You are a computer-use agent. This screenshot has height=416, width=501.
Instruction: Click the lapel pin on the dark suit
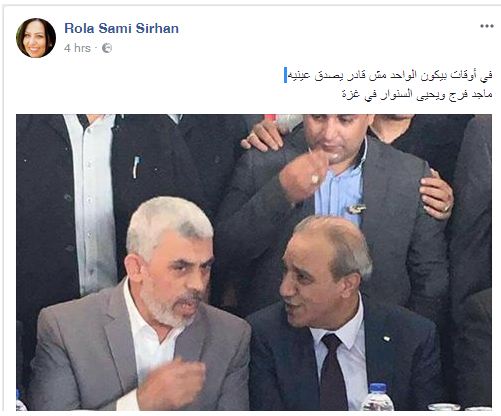(386, 339)
